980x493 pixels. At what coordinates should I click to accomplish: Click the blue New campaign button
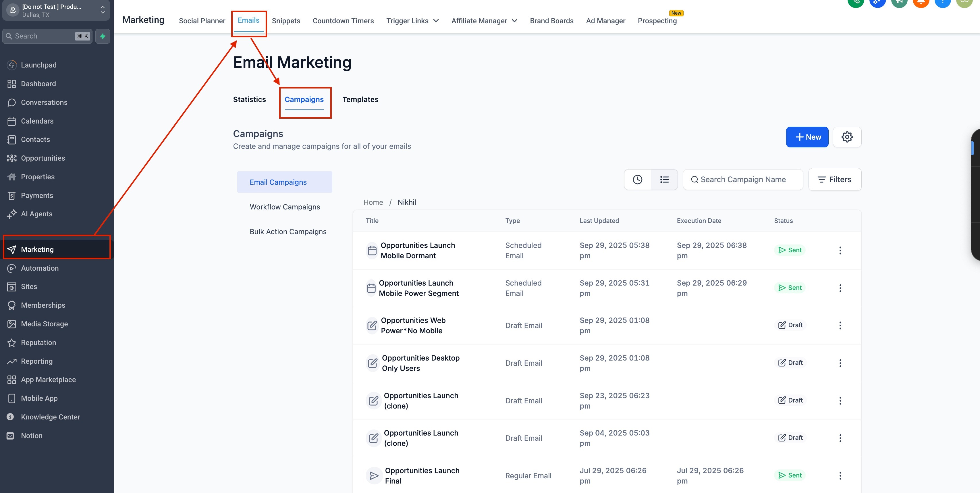[807, 137]
